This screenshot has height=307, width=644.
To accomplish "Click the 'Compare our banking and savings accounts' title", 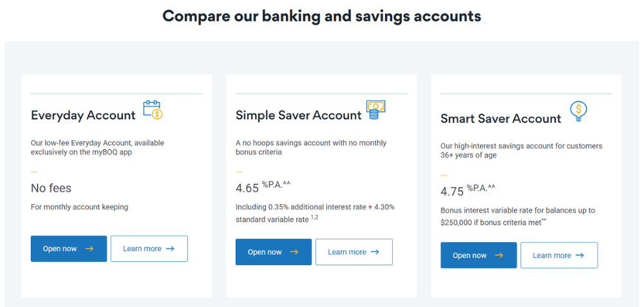I will pyautogui.click(x=321, y=16).
